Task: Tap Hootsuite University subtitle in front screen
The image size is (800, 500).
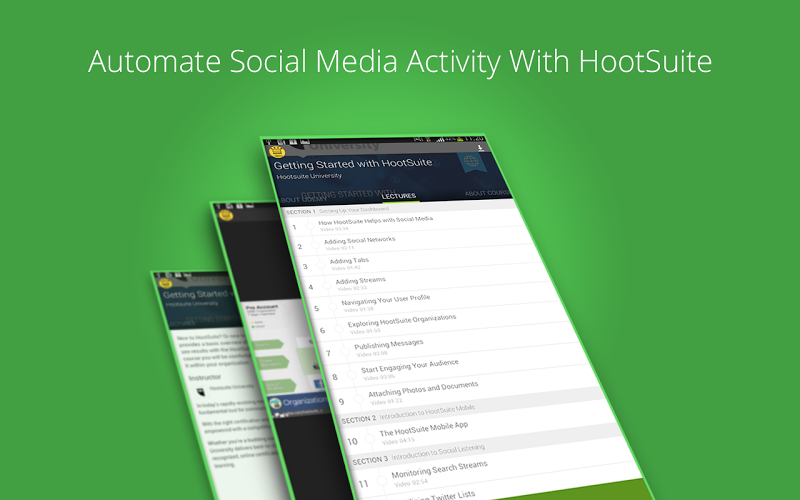Action: pyautogui.click(x=309, y=177)
